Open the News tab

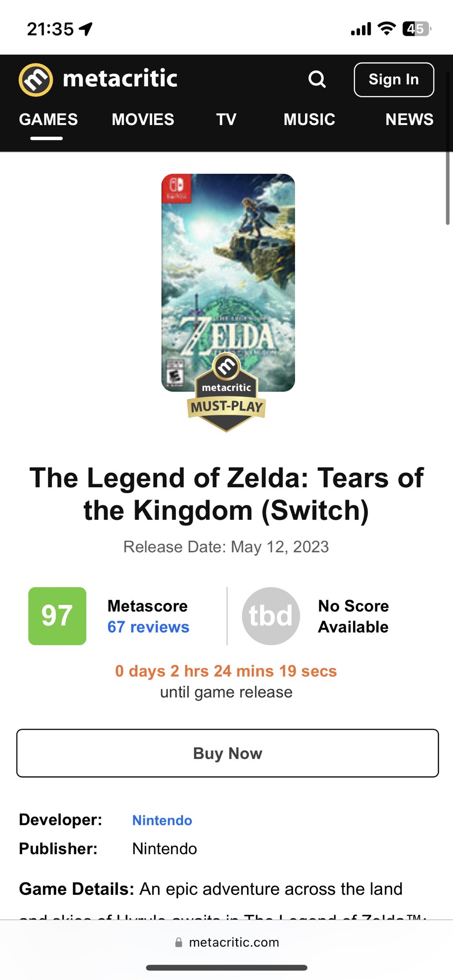point(409,120)
